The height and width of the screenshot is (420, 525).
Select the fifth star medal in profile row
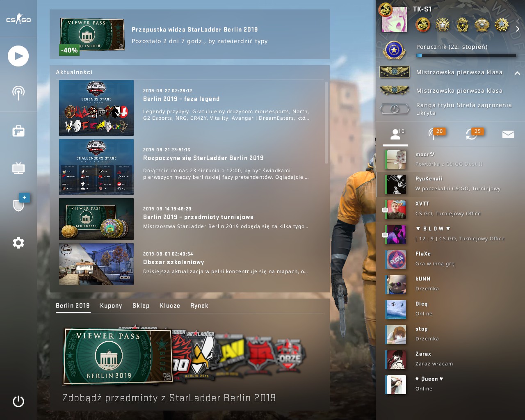[x=502, y=25]
